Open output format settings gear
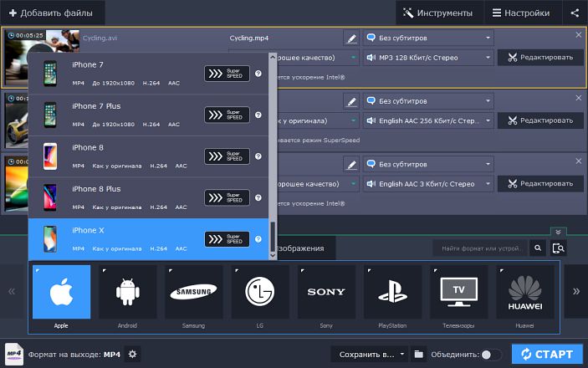 tap(132, 354)
